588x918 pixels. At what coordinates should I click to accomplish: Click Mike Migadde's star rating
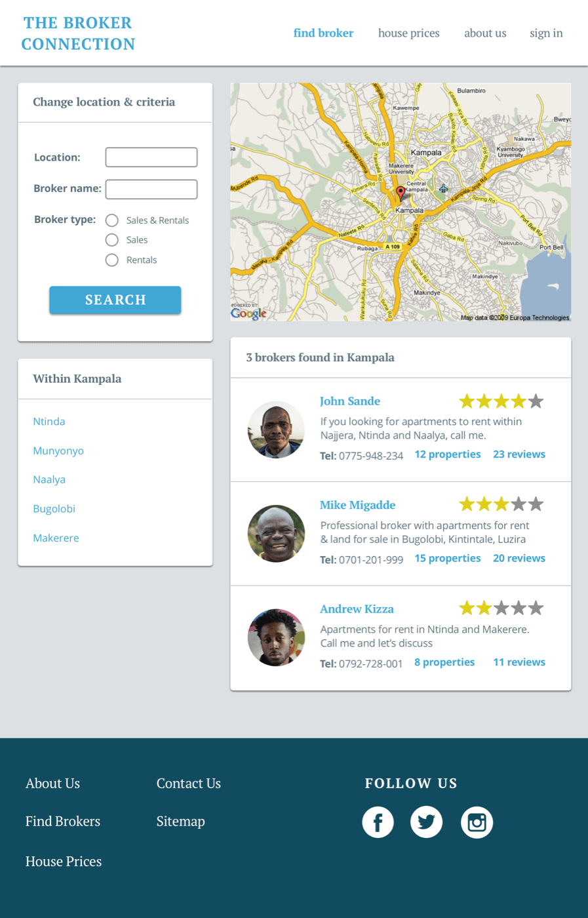(501, 504)
